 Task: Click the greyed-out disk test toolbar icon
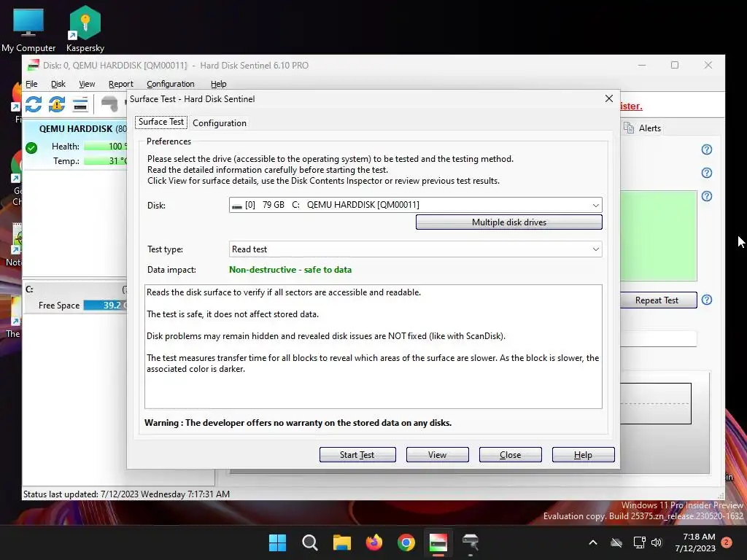pyautogui.click(x=109, y=104)
